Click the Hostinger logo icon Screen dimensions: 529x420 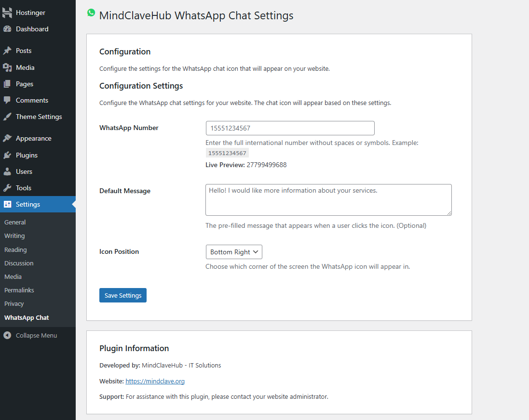click(x=7, y=13)
